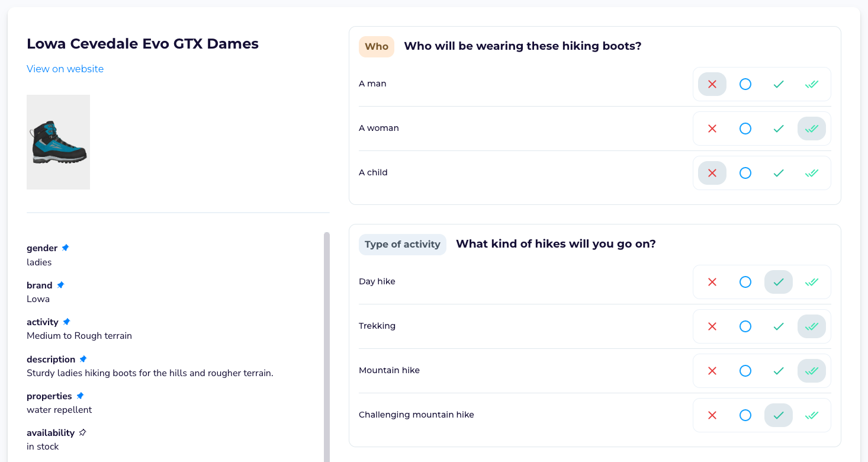868x462 pixels.
Task: Select red X for A man
Action: (x=712, y=84)
